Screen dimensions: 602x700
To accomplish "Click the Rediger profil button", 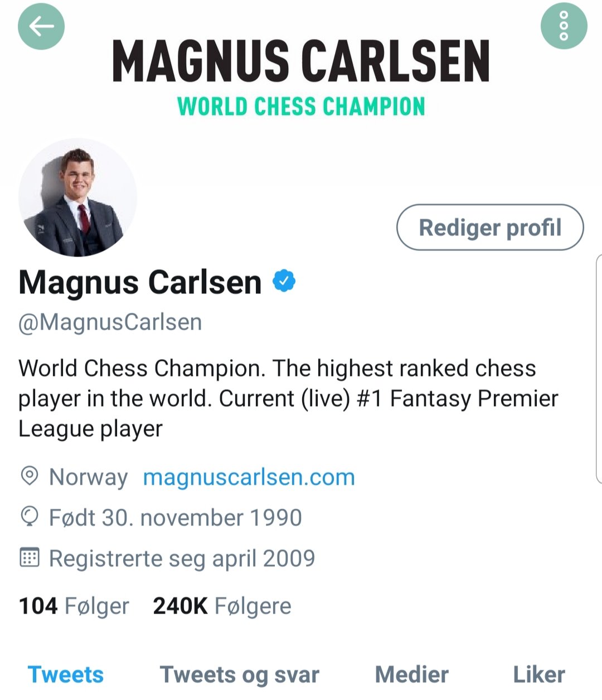I will click(x=490, y=227).
